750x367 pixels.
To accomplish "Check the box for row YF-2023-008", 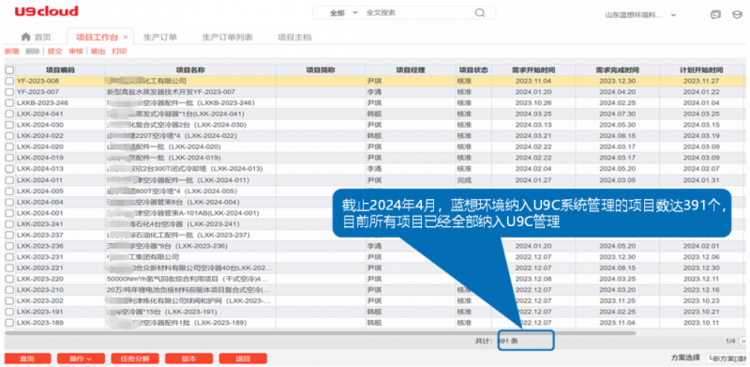I will pyautogui.click(x=10, y=81).
